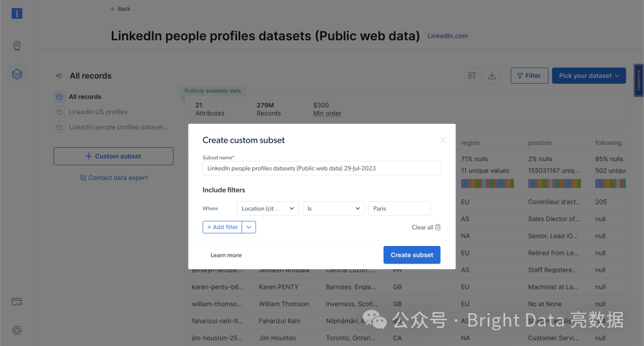Click the QR grid view icon
This screenshot has width=644, height=346.
(x=472, y=75)
